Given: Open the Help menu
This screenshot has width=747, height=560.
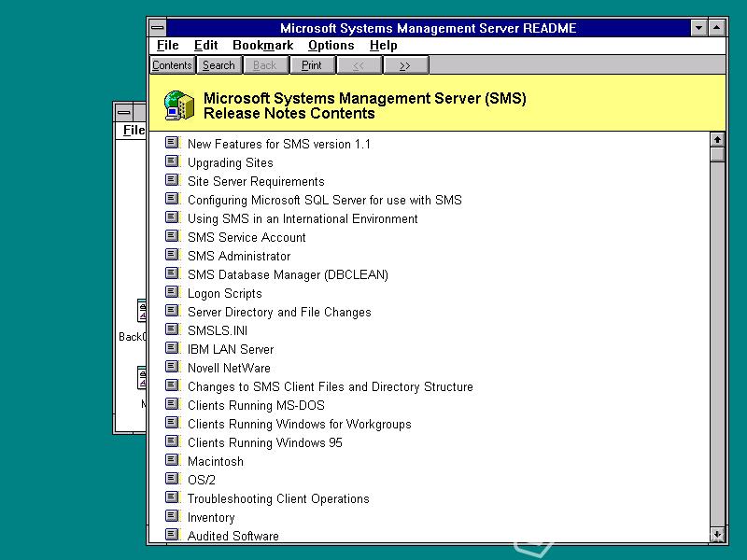Looking at the screenshot, I should click(x=384, y=45).
